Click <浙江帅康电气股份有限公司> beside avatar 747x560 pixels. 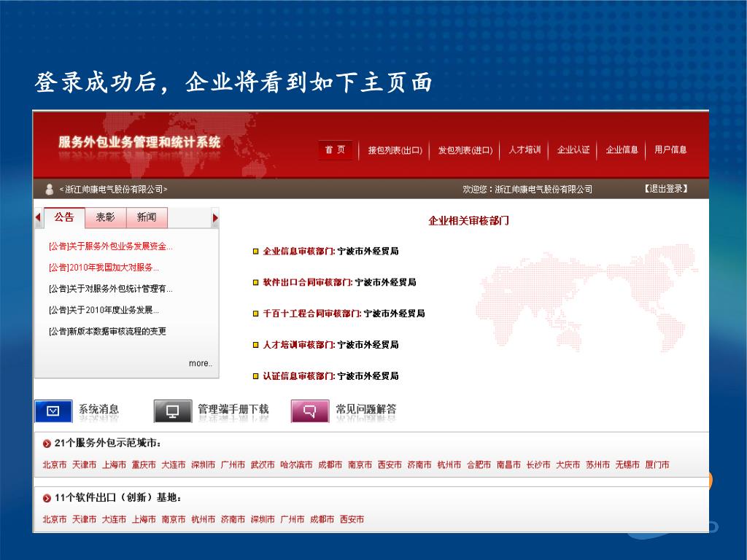point(113,190)
